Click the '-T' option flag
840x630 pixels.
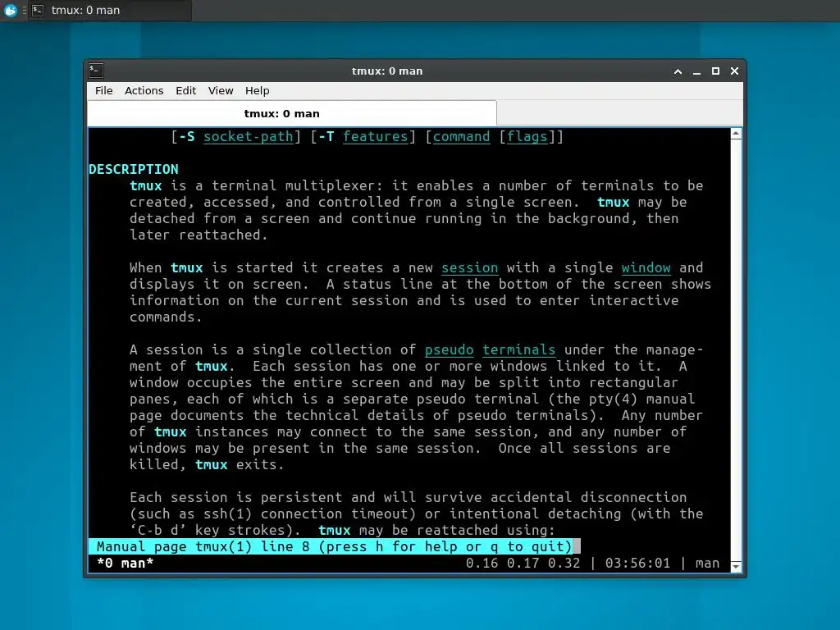pyautogui.click(x=326, y=137)
